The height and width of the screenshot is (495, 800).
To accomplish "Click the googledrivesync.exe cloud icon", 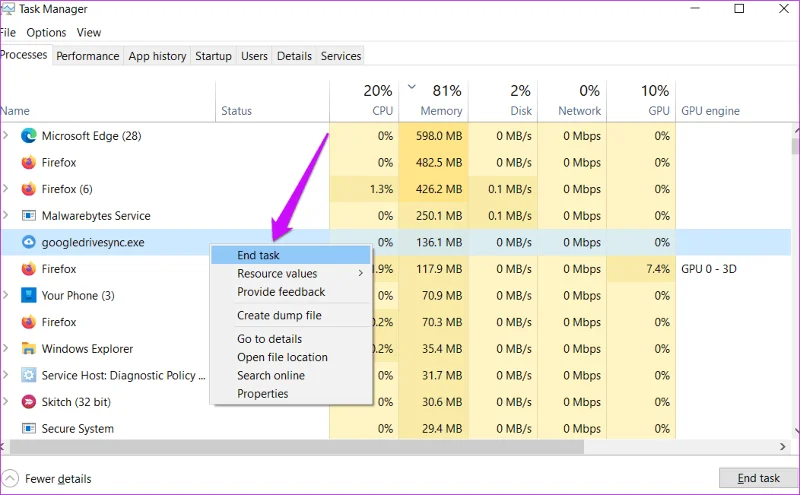I will coord(29,242).
